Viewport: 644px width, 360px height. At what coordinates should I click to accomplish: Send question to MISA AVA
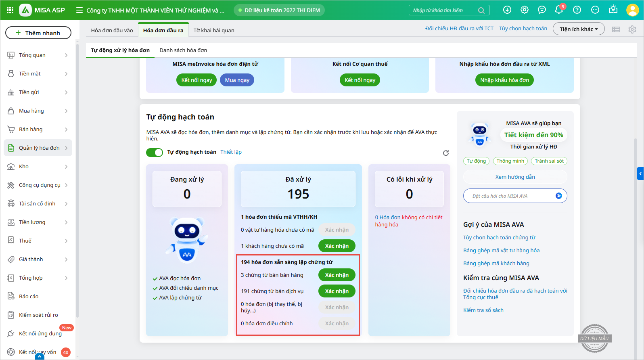click(559, 196)
